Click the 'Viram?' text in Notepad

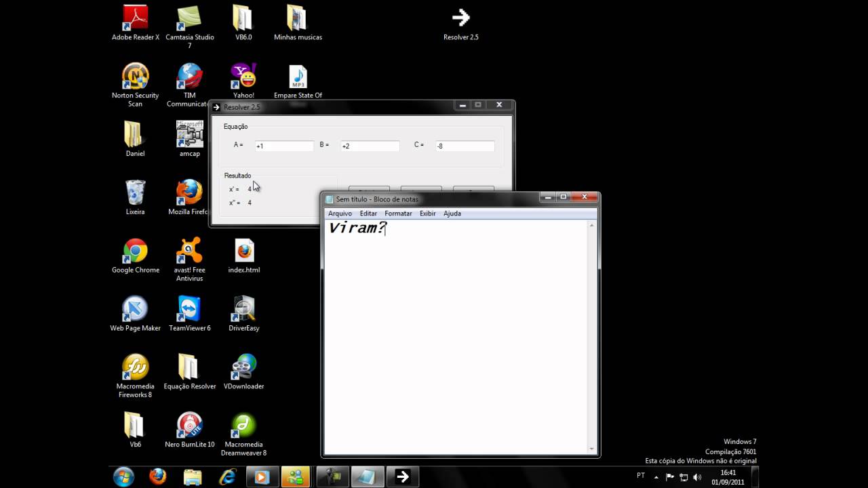pyautogui.click(x=357, y=228)
